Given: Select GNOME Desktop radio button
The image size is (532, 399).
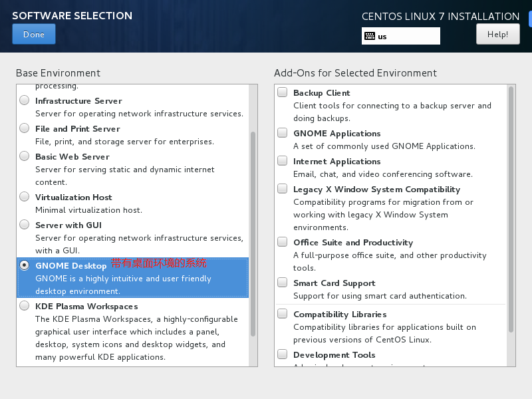Looking at the screenshot, I should pyautogui.click(x=25, y=265).
